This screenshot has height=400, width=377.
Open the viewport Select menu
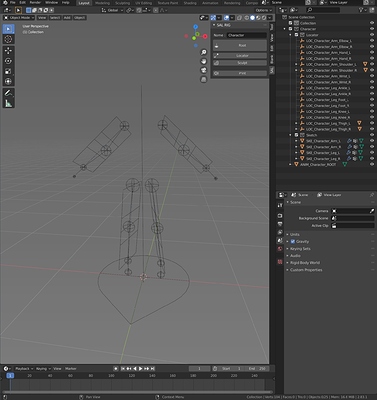click(x=55, y=18)
